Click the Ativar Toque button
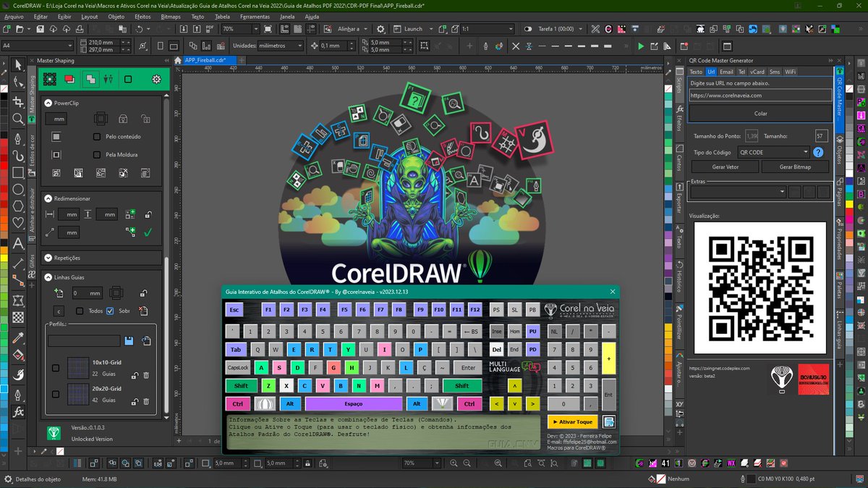 pos(571,421)
